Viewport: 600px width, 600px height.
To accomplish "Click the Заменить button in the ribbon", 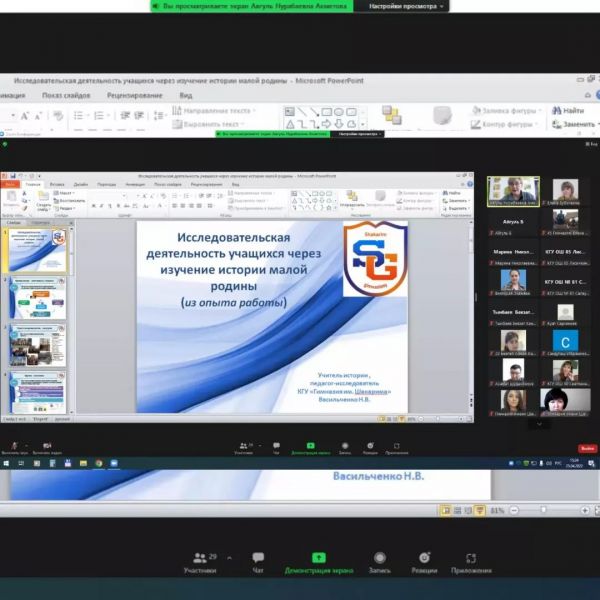I will point(575,124).
